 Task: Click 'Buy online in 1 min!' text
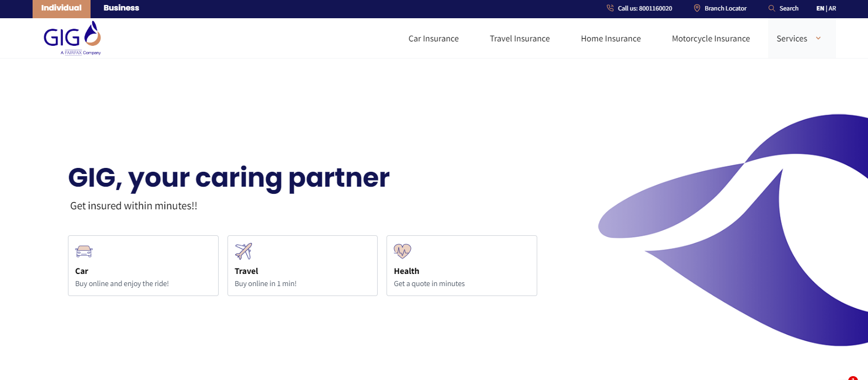266,284
